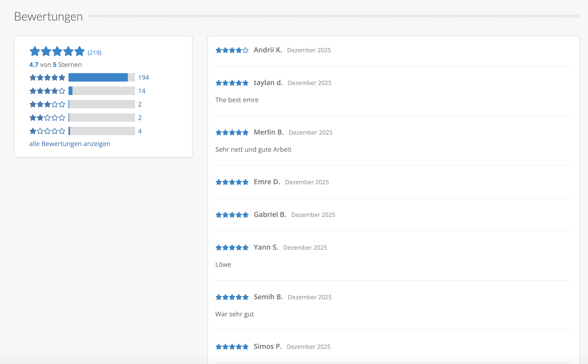Click the 194 five-star reviews count
Image resolution: width=588 pixels, height=364 pixels.
[143, 78]
